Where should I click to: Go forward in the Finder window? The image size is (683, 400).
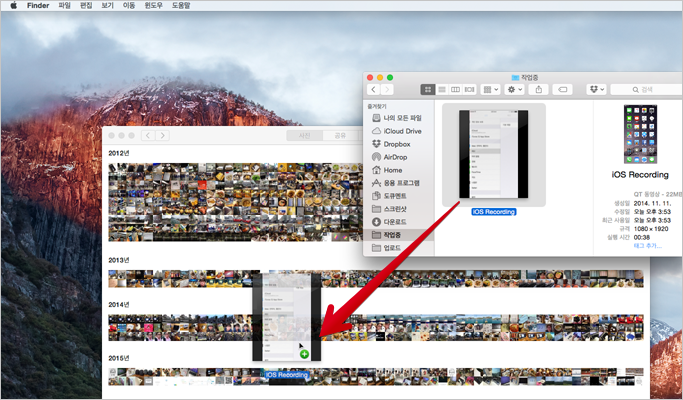click(387, 89)
